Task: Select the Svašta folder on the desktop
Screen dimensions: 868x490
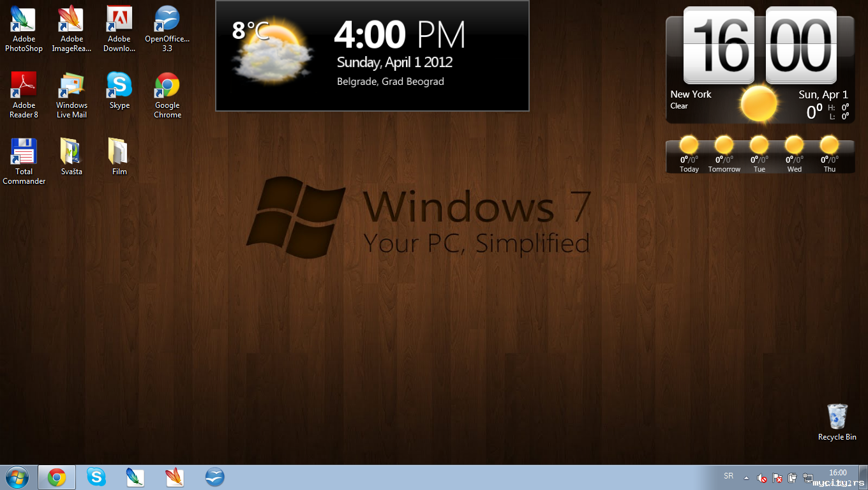Action: point(71,157)
